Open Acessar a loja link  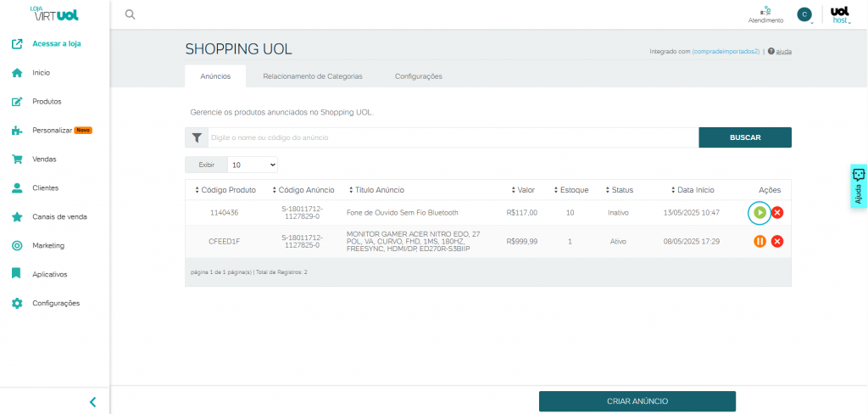coord(57,44)
